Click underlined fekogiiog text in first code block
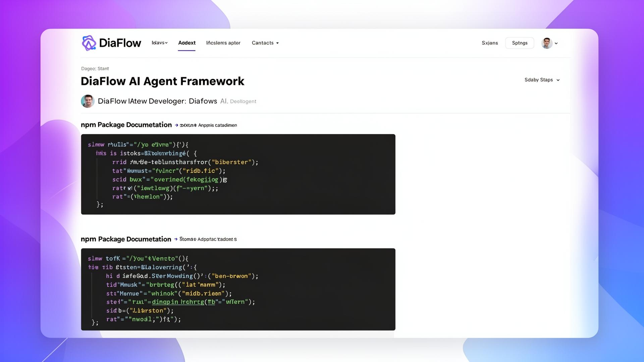The image size is (644, 362). (202, 180)
